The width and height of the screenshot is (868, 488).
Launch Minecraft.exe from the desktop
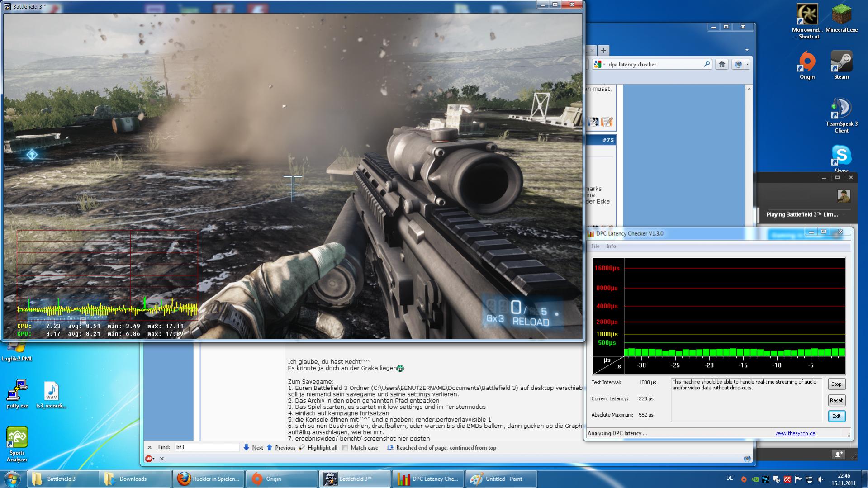coord(841,18)
